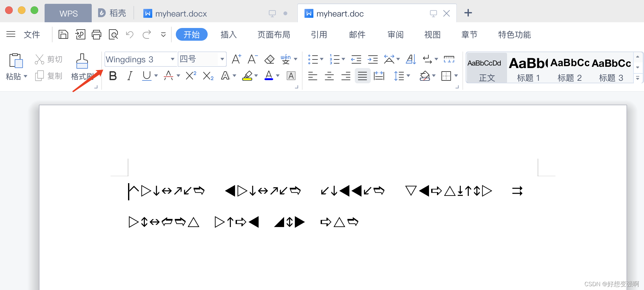Open the 特色功能 ribbon tab
Screen dimensions: 644x290
point(515,35)
